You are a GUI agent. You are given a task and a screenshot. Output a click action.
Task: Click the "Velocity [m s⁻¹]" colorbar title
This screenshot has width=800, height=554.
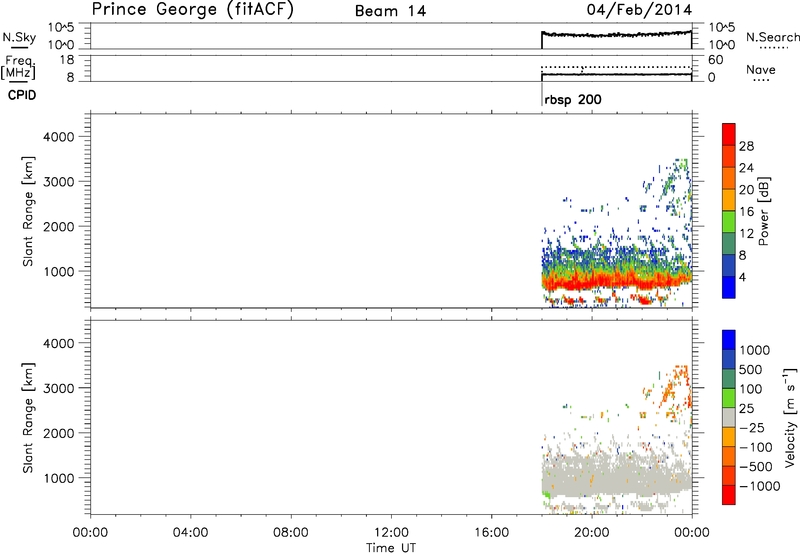[790, 417]
